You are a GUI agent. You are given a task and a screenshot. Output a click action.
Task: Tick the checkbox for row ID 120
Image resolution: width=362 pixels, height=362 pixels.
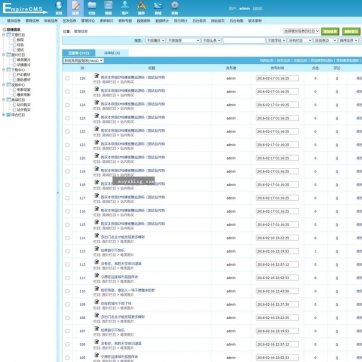(x=68, y=158)
